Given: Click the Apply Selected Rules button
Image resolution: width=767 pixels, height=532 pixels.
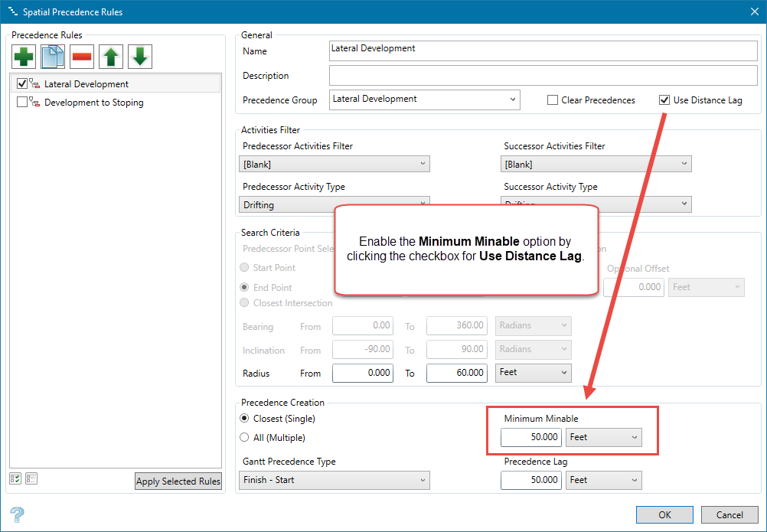Looking at the screenshot, I should pyautogui.click(x=178, y=481).
